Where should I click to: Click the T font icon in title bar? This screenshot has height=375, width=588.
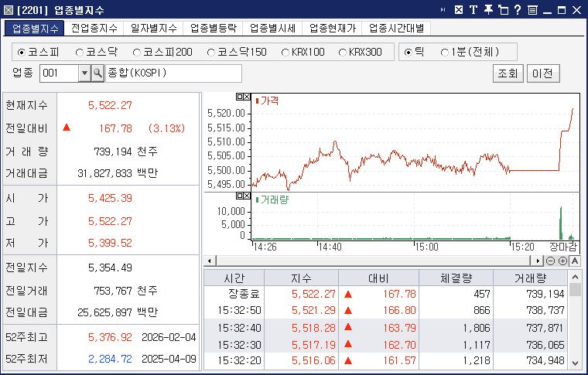point(473,10)
